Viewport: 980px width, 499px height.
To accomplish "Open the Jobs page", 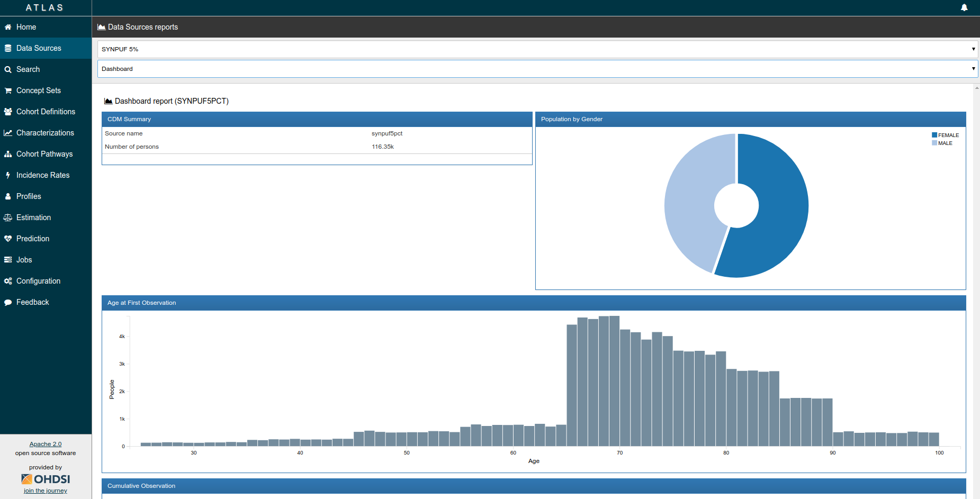I will pos(24,260).
